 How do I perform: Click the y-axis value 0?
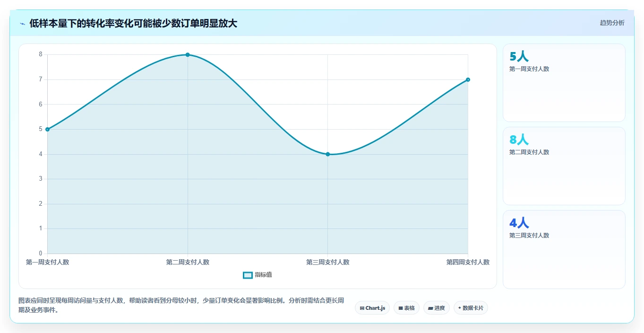pyautogui.click(x=41, y=254)
